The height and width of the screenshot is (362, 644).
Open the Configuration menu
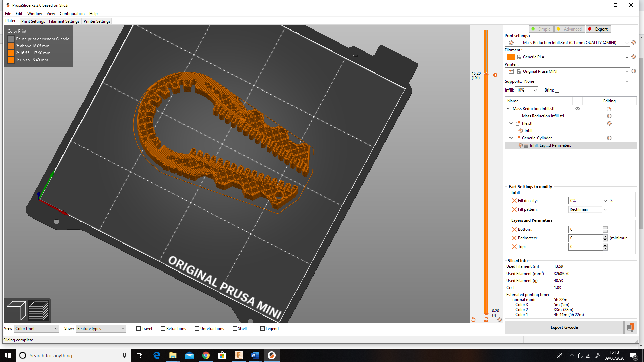72,14
